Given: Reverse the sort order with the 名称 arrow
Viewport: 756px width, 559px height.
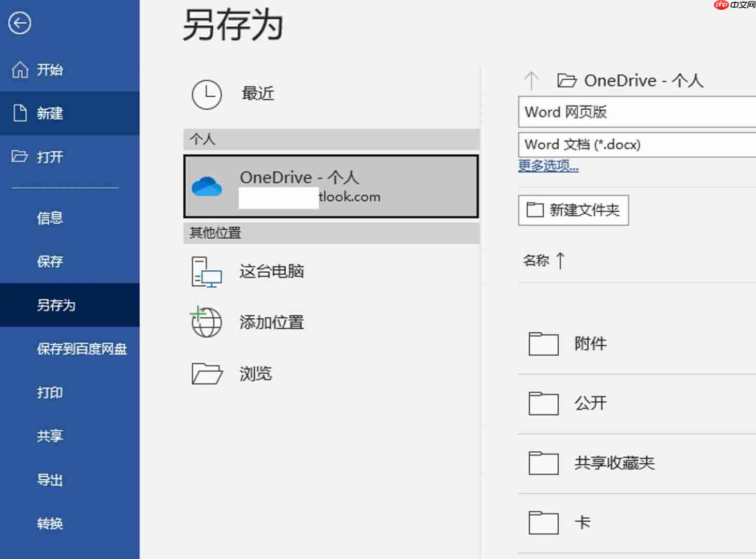Looking at the screenshot, I should point(560,260).
